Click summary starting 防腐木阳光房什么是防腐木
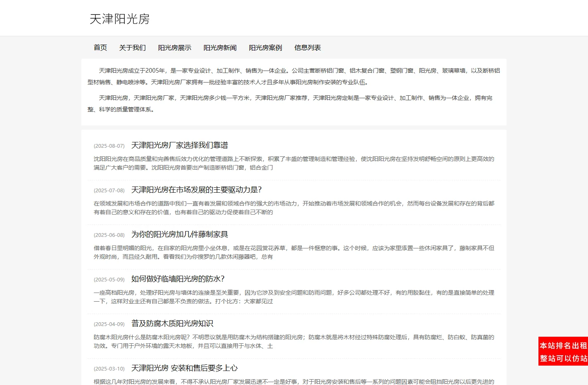Screen dimensions: 588x385 point(294,342)
